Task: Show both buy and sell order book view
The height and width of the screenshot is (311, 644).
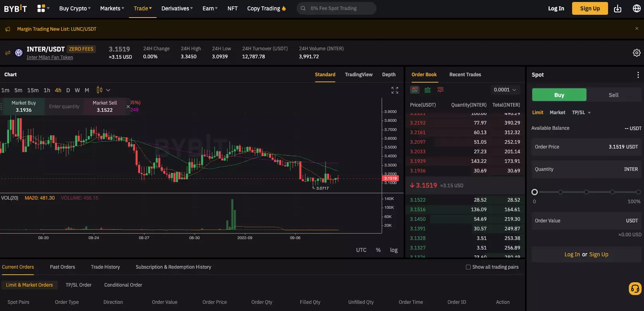Action: click(415, 90)
